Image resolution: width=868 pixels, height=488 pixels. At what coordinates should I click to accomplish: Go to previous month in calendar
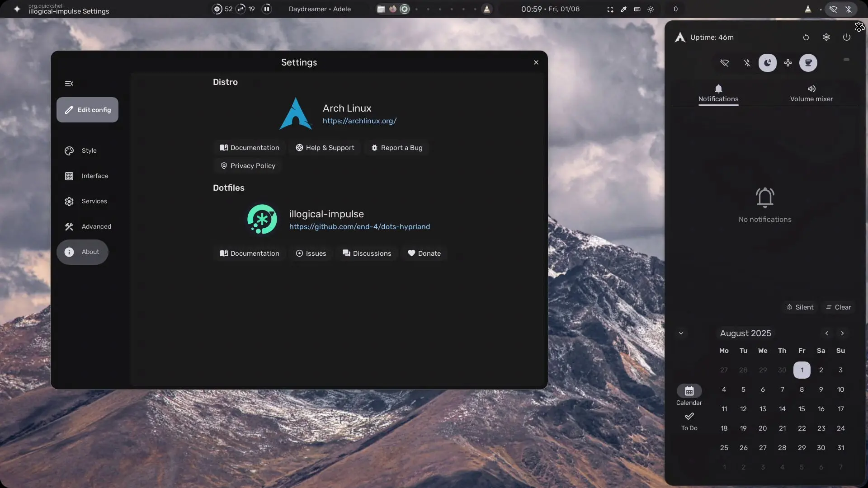click(x=826, y=333)
